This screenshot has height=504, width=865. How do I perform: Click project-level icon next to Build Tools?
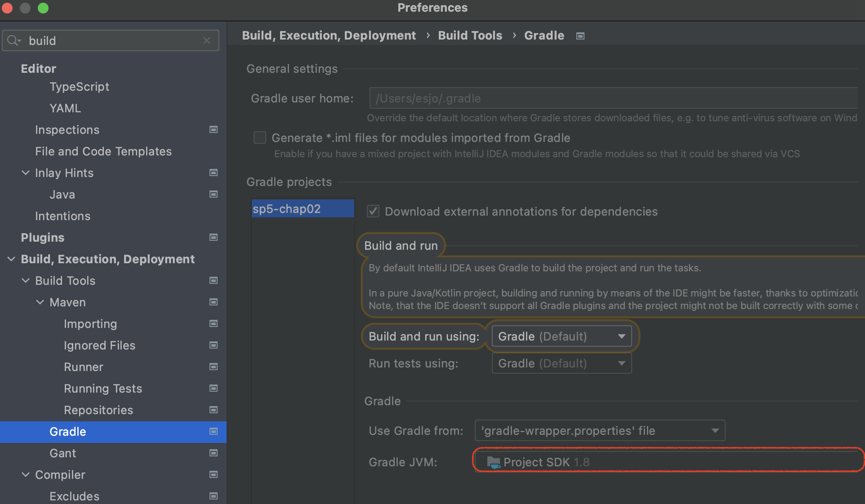(214, 280)
